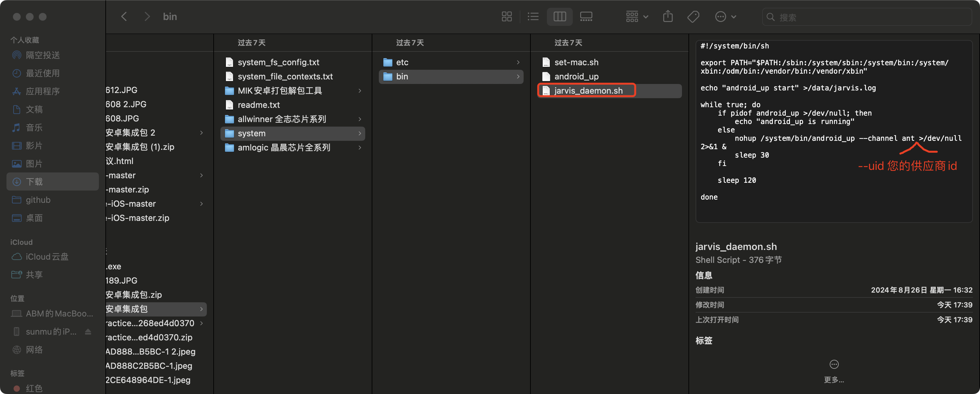Expand allwinner 全志芯片系列 folder chevron
This screenshot has height=394, width=980.
(359, 119)
